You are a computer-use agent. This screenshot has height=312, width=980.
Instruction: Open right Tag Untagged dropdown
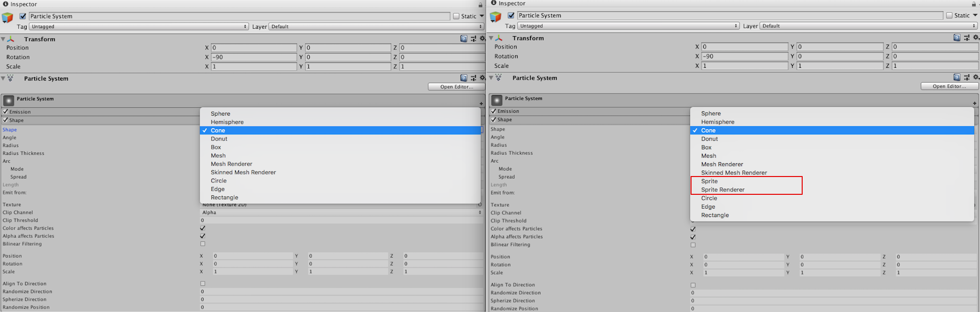coord(629,26)
